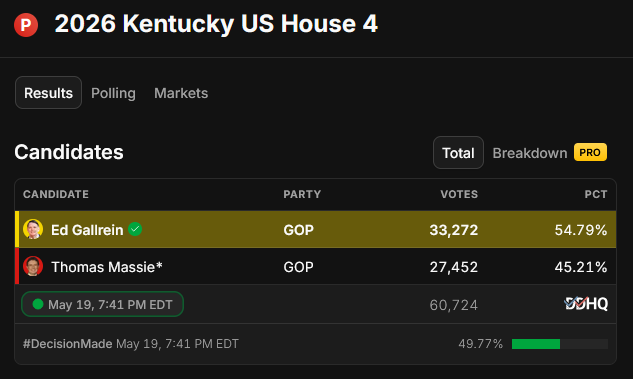Click the CANDIDATE column header
The width and height of the screenshot is (633, 379).
pos(56,194)
